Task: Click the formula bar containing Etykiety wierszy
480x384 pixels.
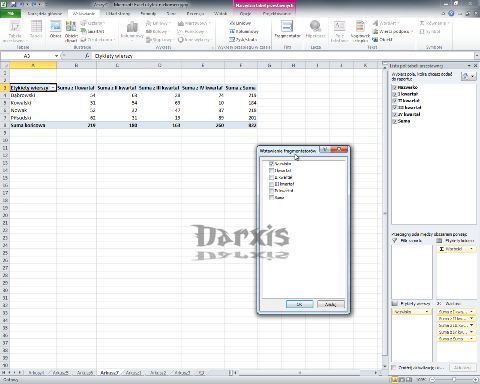Action: [283, 56]
